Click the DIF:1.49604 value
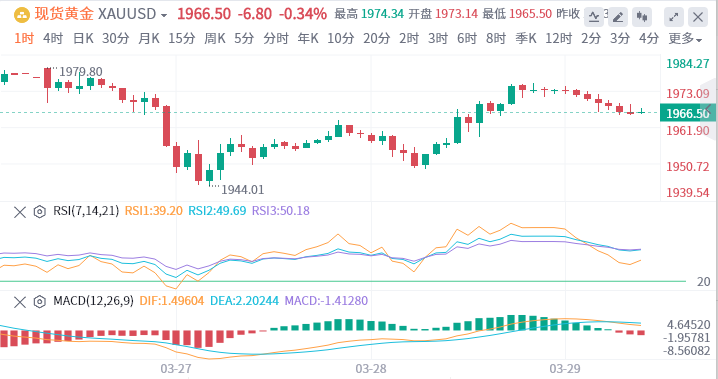This screenshot has height=379, width=718. pyautogui.click(x=172, y=301)
